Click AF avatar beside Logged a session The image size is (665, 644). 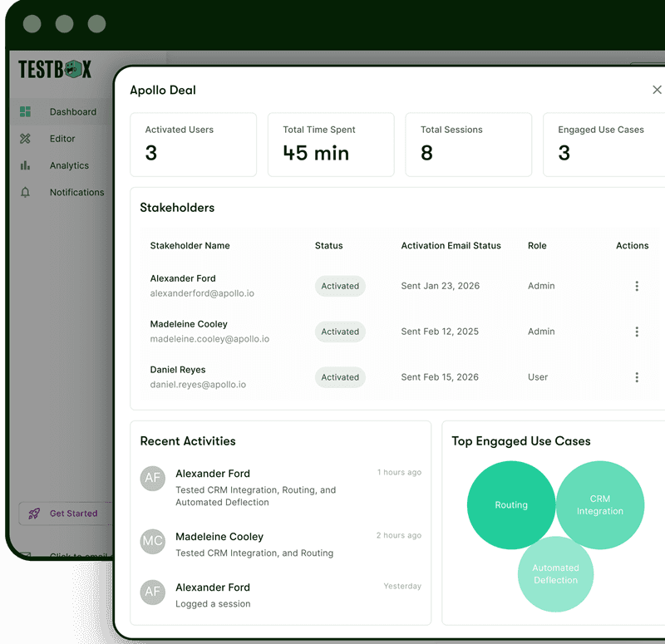153,592
